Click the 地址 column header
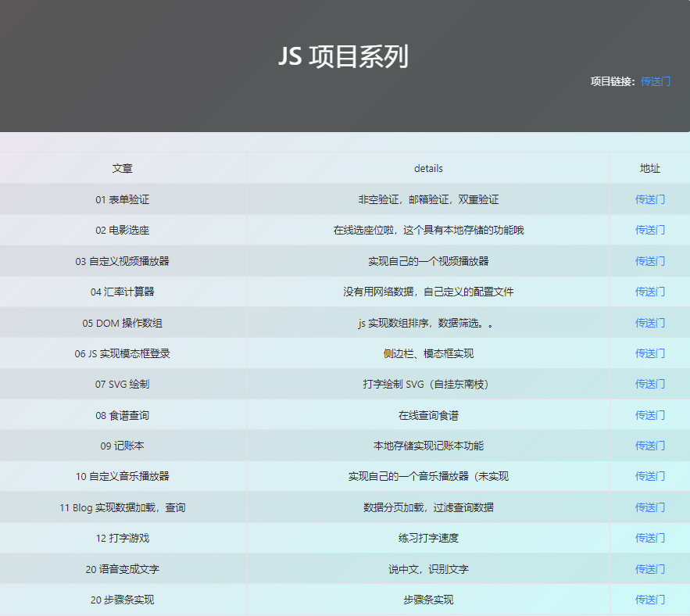This screenshot has width=690, height=616. tap(649, 168)
